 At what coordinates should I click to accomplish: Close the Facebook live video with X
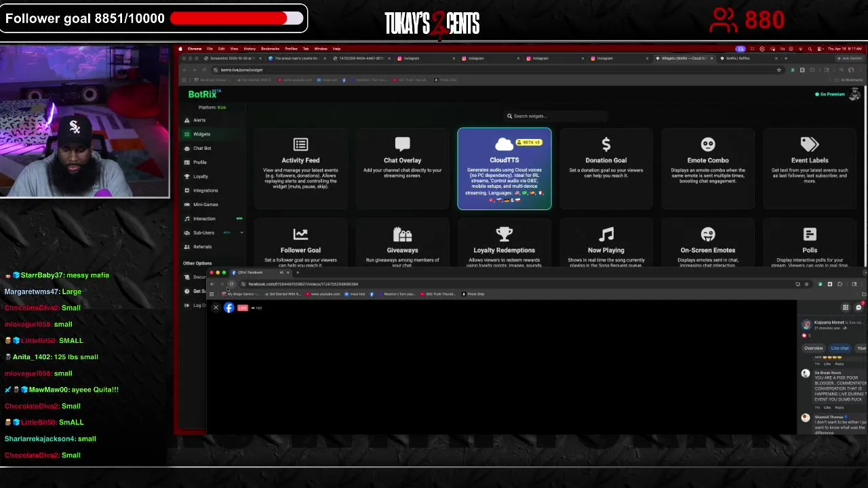pyautogui.click(x=216, y=308)
